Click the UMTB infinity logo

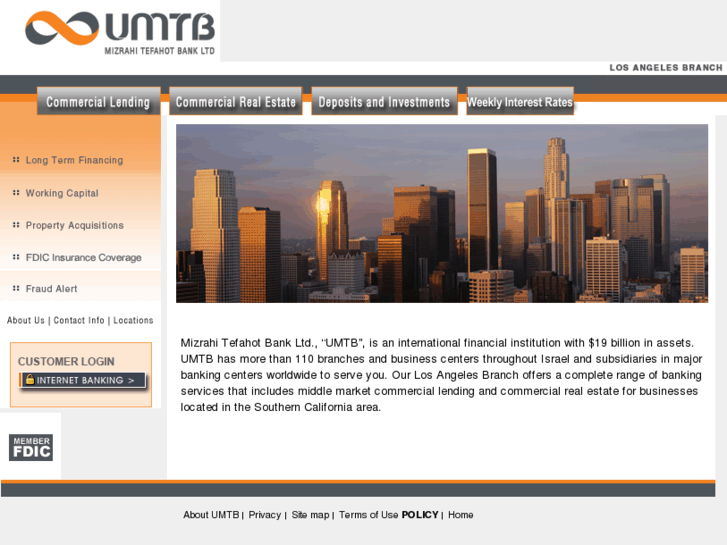coord(62,28)
